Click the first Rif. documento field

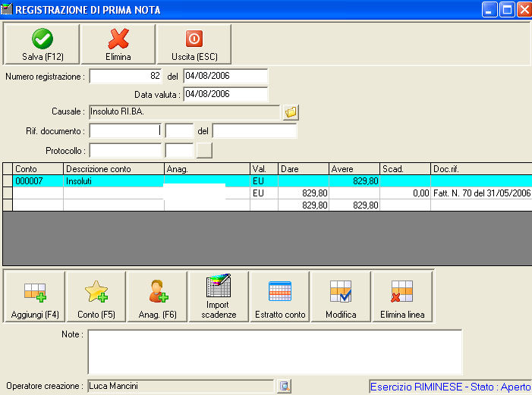click(125, 131)
